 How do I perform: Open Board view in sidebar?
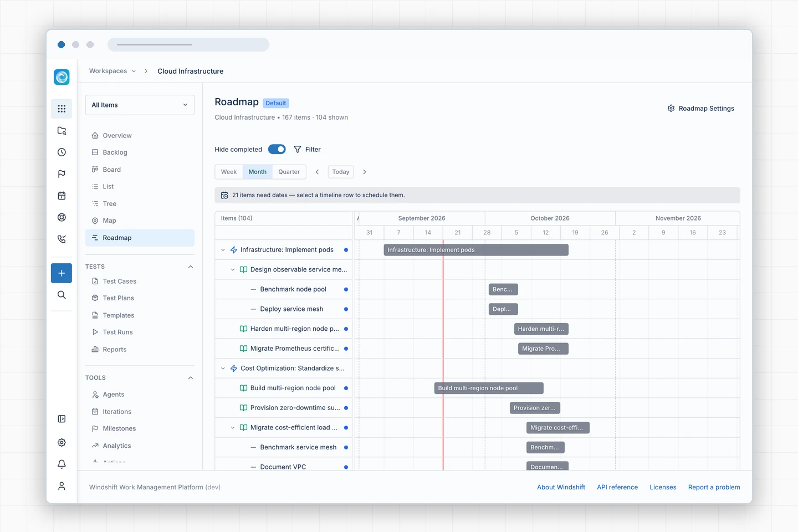click(140, 170)
